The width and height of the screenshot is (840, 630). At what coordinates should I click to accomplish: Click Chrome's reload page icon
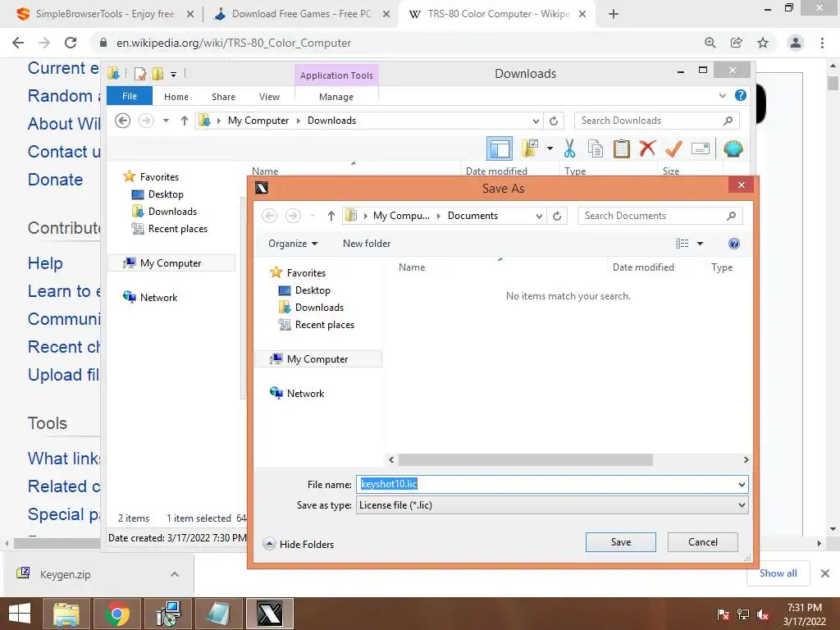[71, 43]
